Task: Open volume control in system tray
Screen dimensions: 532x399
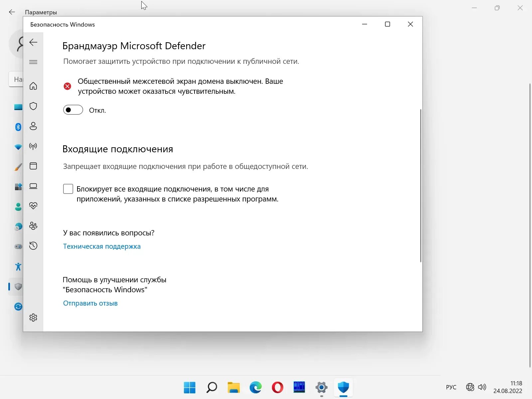Action: tap(482, 387)
